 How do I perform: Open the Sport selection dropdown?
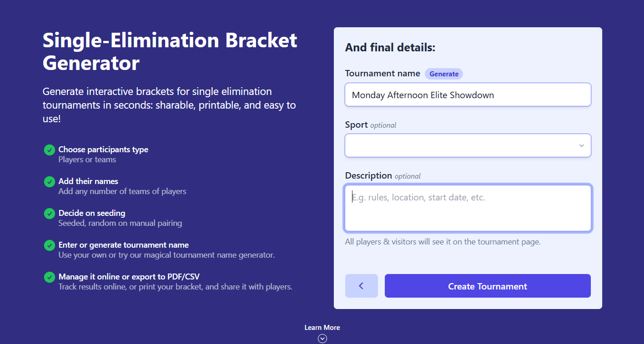[x=468, y=145]
